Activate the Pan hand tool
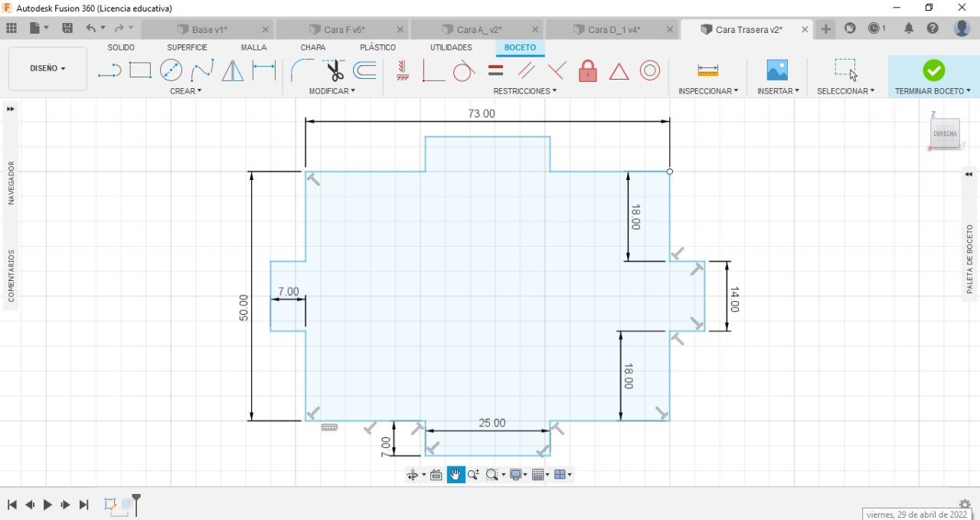This screenshot has width=980, height=520. pos(456,475)
